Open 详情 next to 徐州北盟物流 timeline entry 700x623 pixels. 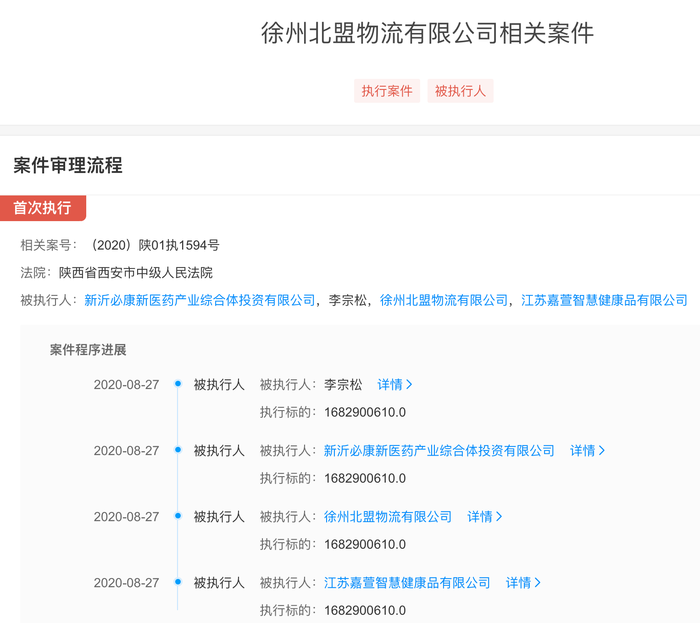pyautogui.click(x=485, y=517)
